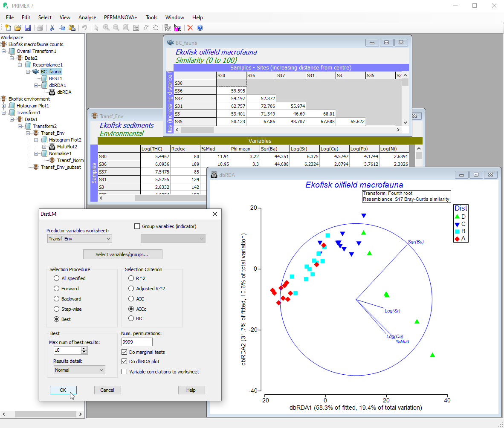Choose the BIC selection criterion

click(132, 318)
